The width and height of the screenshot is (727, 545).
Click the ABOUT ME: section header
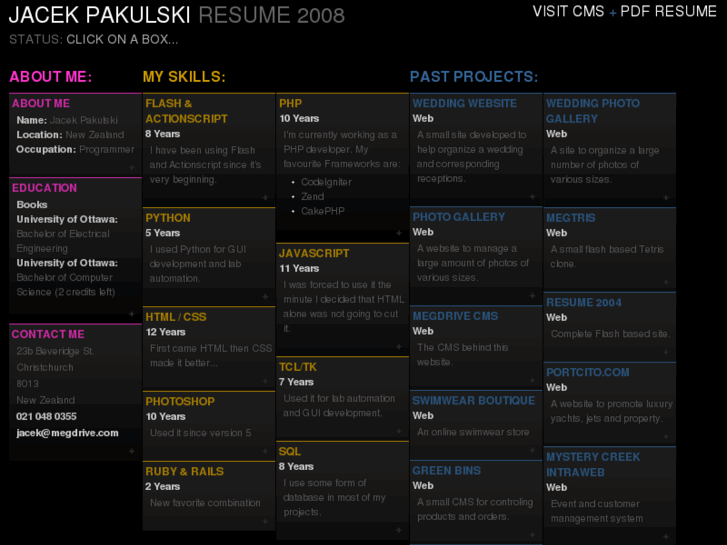[51, 77]
